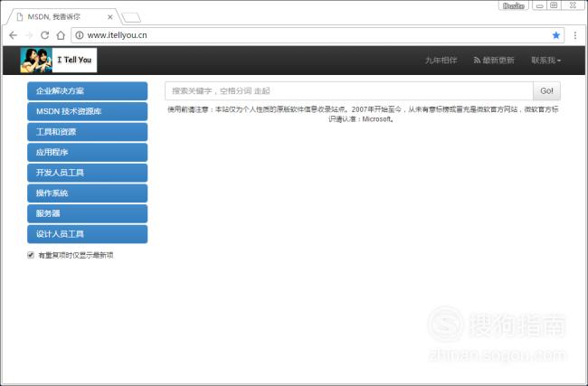588x386 pixels.
Task: Focus the www.itellyou.cn address bar
Action: pos(318,35)
